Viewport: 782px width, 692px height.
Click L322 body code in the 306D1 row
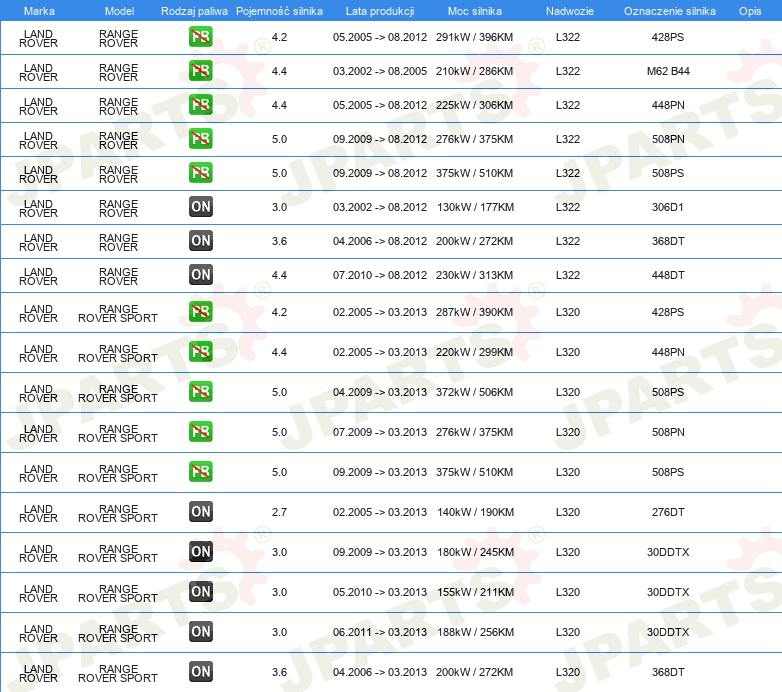click(x=568, y=207)
